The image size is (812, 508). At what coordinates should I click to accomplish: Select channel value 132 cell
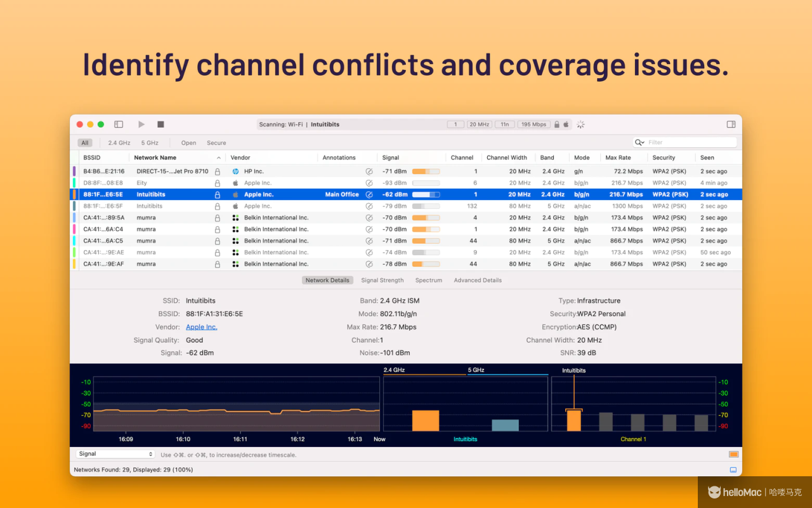point(472,206)
